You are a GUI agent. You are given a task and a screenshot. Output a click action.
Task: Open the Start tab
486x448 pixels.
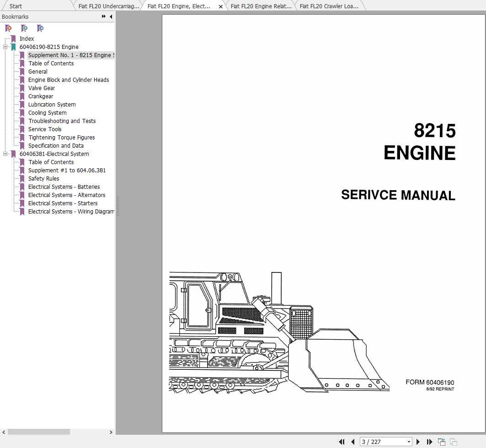[15, 6]
